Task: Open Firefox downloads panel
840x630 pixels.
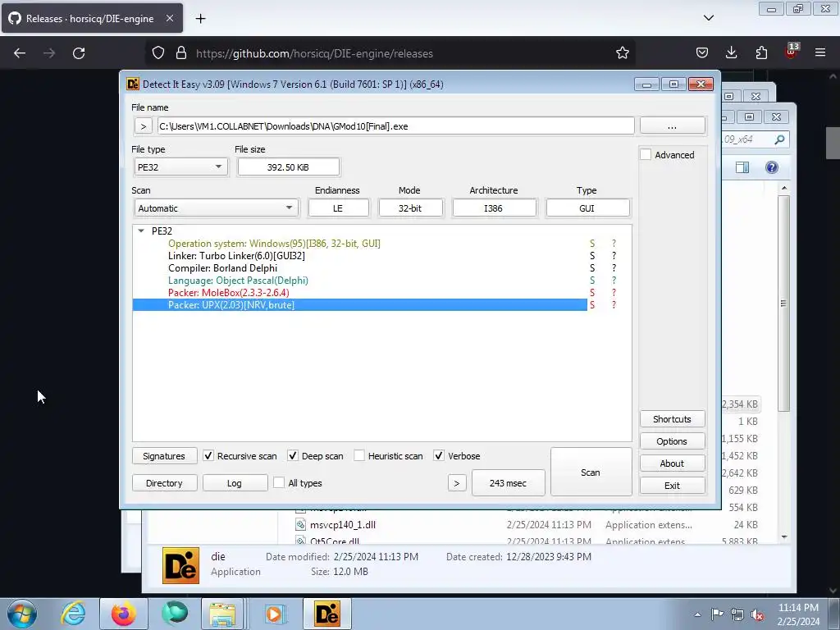Action: [x=731, y=52]
